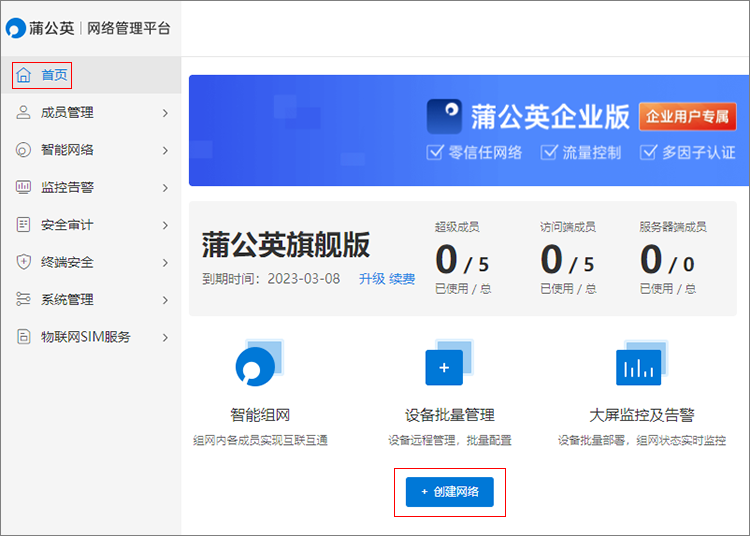Expand the 监控告警 chevron

tap(165, 187)
